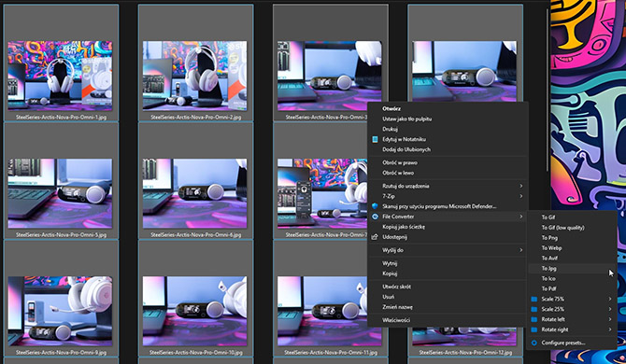626x364 pixels.
Task: Select Utwórz skrót
Action: click(x=448, y=287)
